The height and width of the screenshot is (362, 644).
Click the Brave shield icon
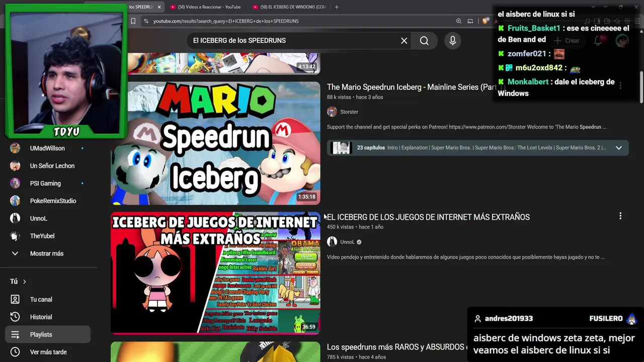point(485,21)
